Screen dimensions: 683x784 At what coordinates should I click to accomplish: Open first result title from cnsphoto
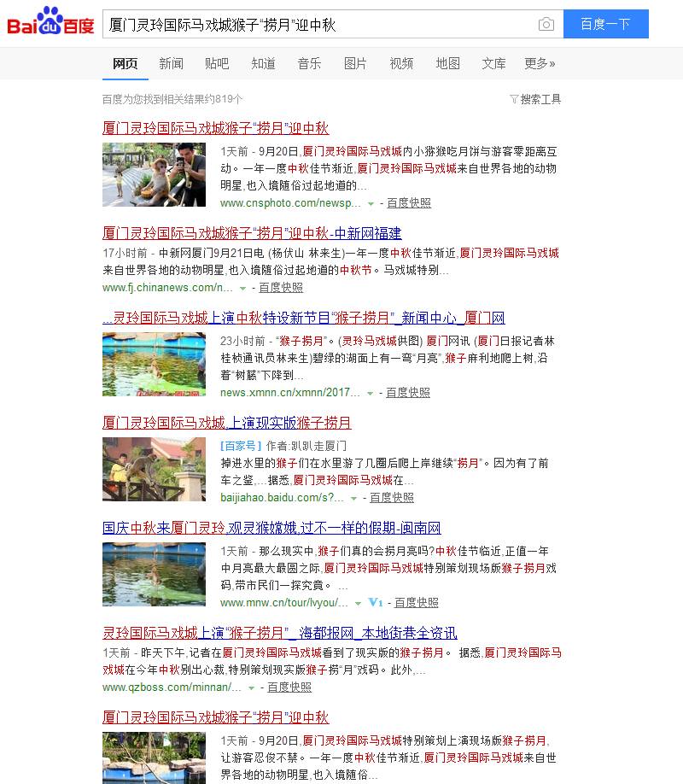[x=215, y=128]
